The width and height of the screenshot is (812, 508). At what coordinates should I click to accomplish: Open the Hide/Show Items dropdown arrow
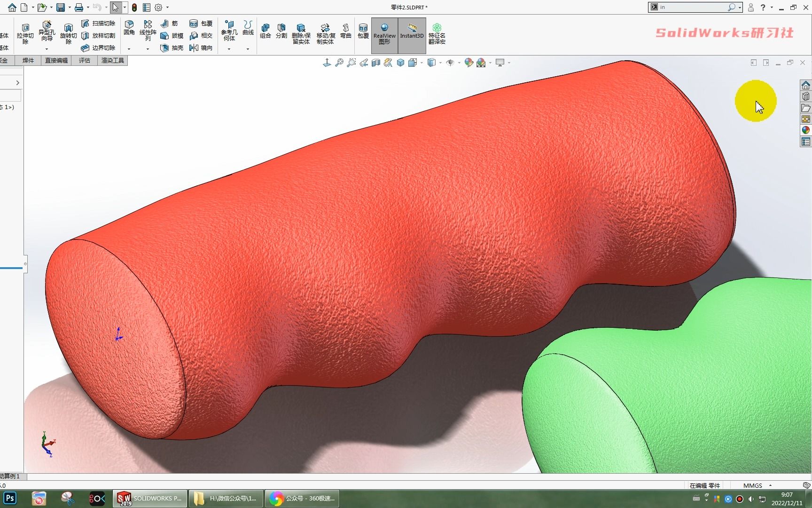459,63
